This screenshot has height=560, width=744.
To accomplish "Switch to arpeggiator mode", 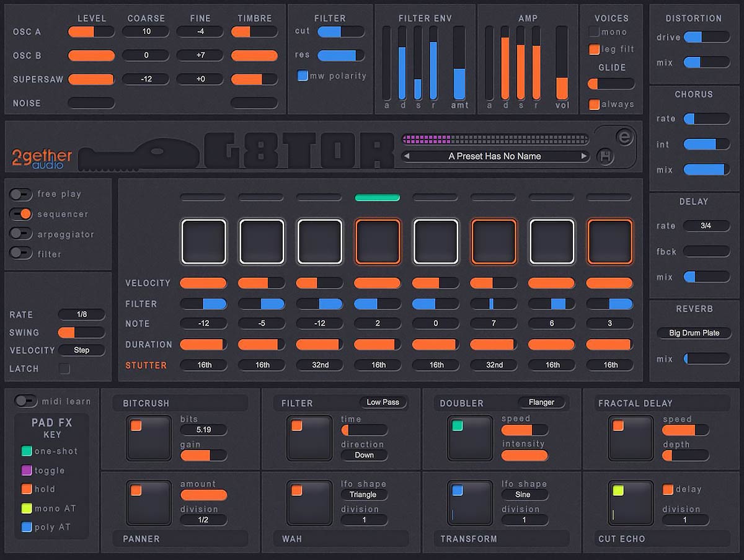I will 20,234.
